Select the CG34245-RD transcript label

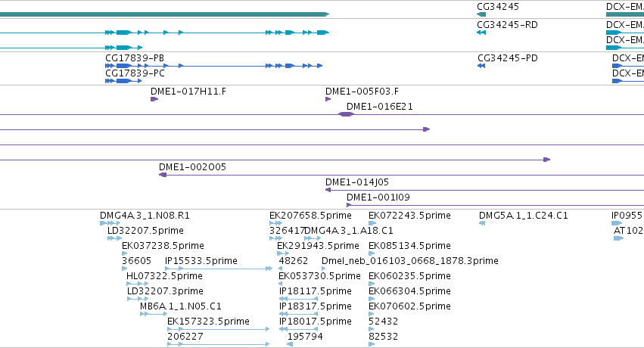point(507,25)
